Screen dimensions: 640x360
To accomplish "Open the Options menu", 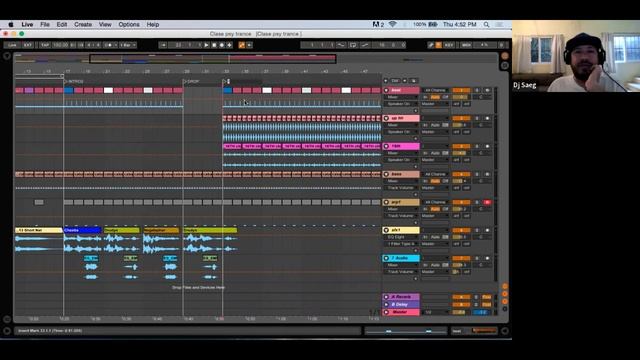I will pos(129,24).
